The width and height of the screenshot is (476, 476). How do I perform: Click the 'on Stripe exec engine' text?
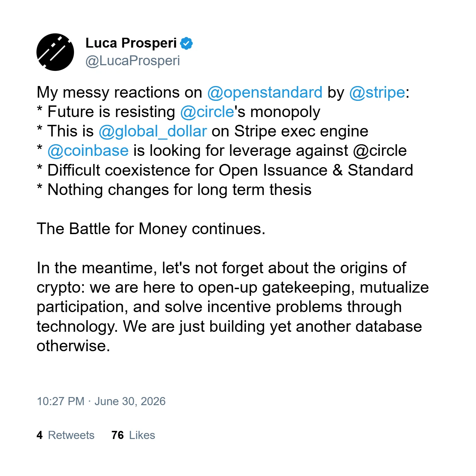[290, 131]
